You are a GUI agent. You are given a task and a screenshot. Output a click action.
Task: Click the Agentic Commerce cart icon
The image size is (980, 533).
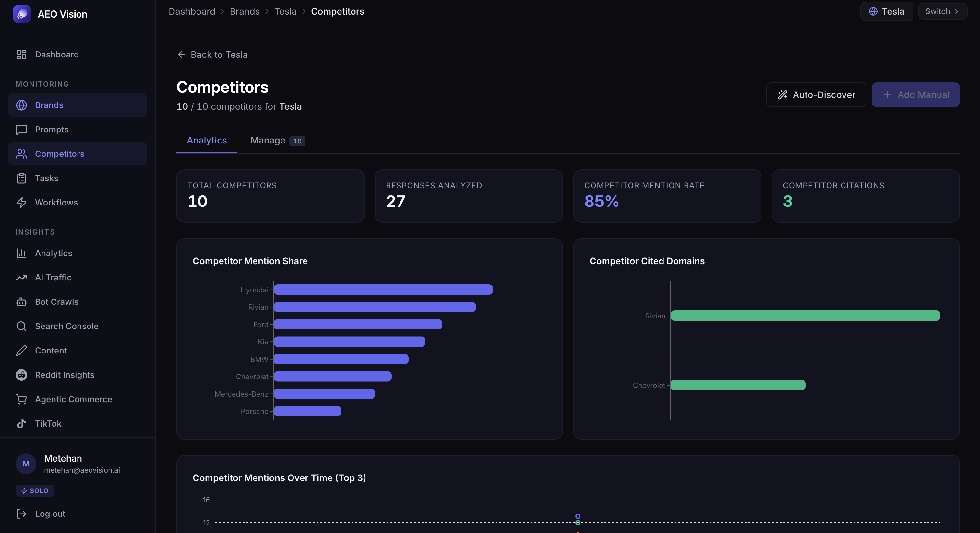(21, 399)
